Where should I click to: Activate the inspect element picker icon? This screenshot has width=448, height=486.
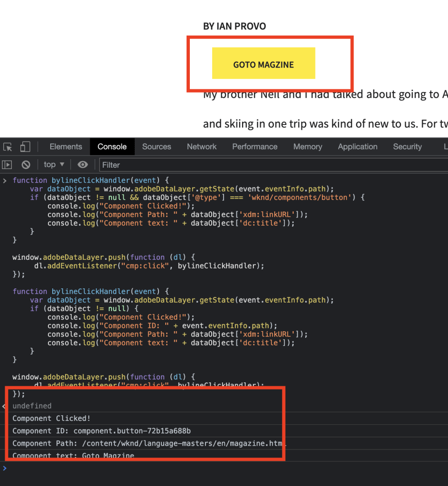(x=8, y=147)
